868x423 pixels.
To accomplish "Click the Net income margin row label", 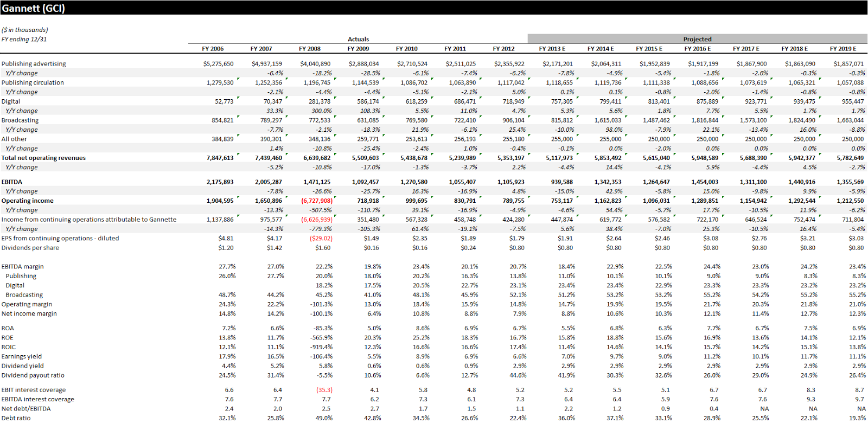I will click(29, 313).
